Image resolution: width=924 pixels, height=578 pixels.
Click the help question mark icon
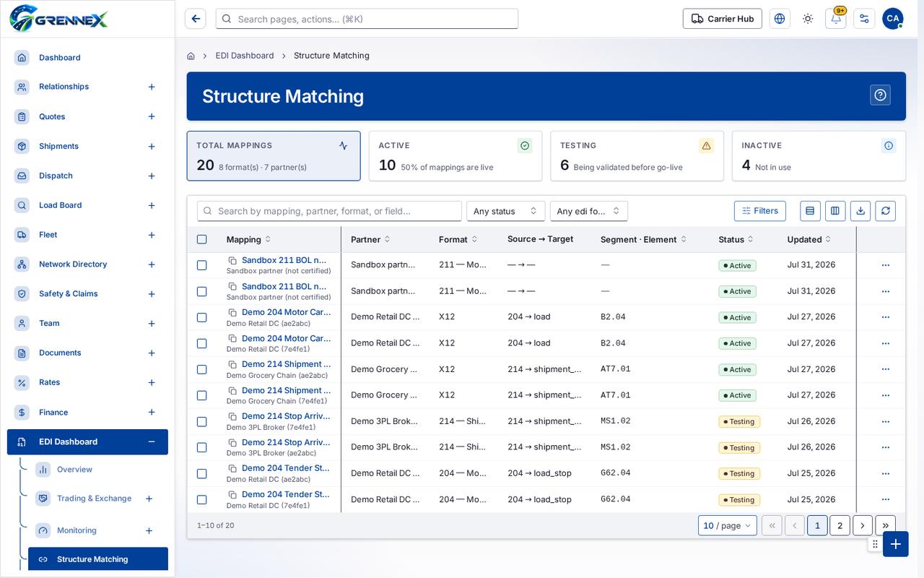880,95
